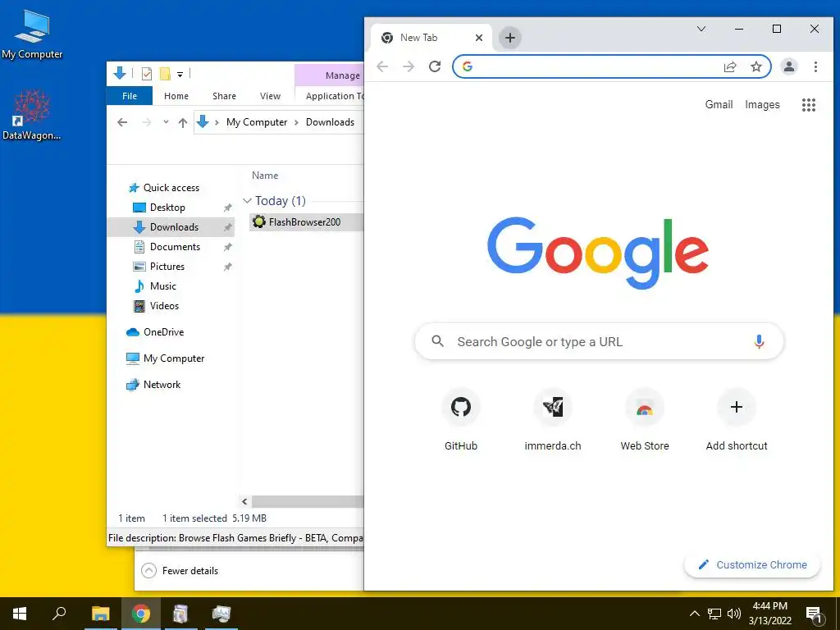Click Downloads in address breadcrumb

[330, 122]
